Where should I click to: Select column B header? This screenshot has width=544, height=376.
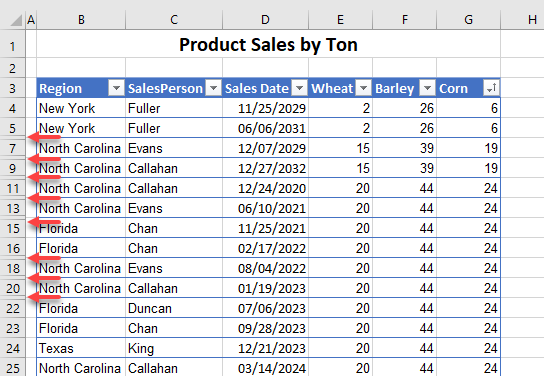[81, 20]
